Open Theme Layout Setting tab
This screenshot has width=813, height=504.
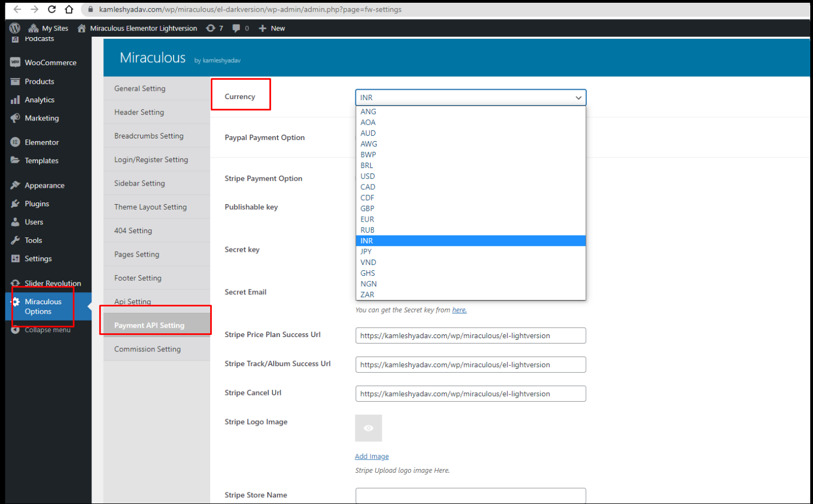tap(157, 207)
